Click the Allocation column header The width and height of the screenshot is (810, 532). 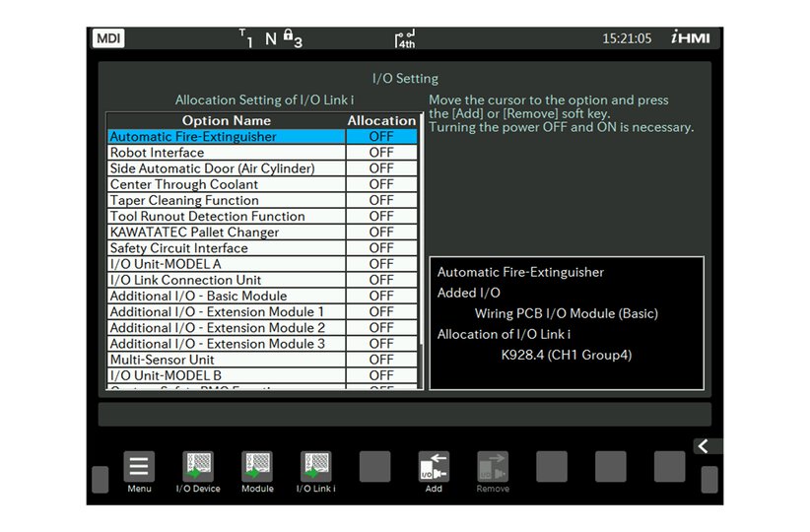click(x=381, y=120)
